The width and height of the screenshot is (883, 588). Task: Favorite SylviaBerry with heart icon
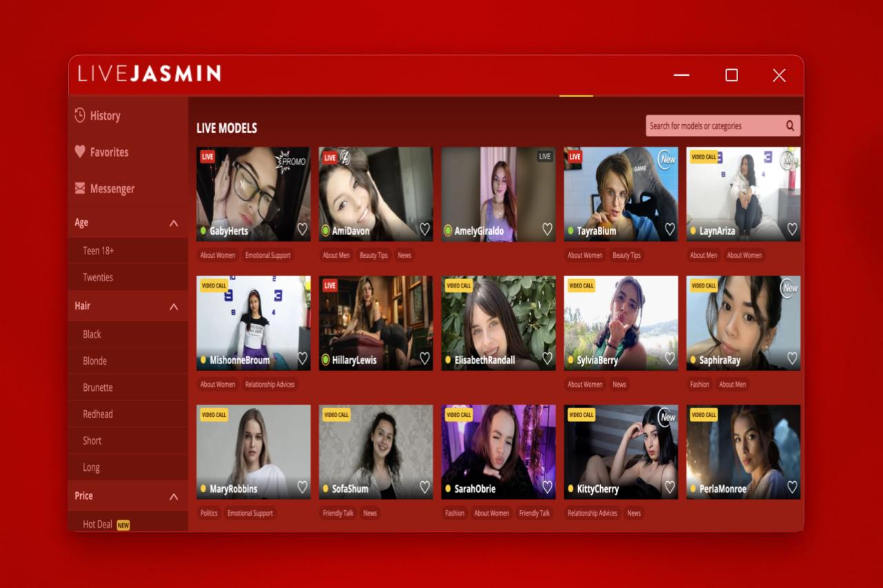point(670,358)
